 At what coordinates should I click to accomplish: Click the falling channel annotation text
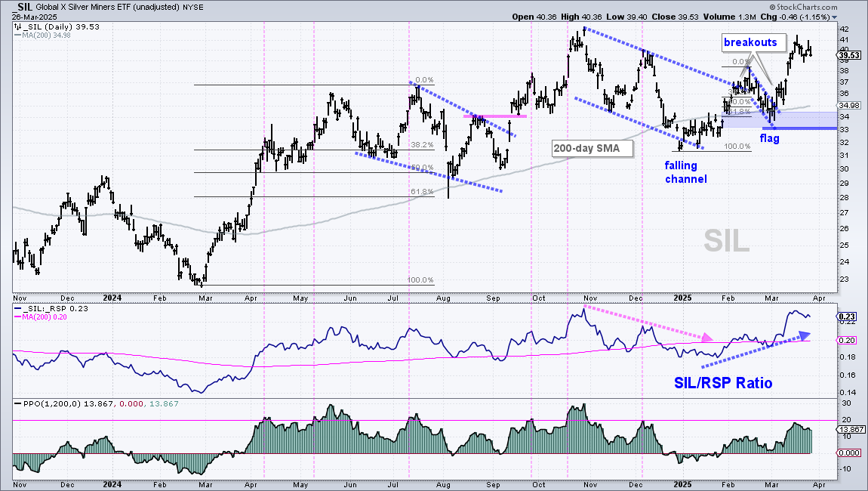click(686, 172)
